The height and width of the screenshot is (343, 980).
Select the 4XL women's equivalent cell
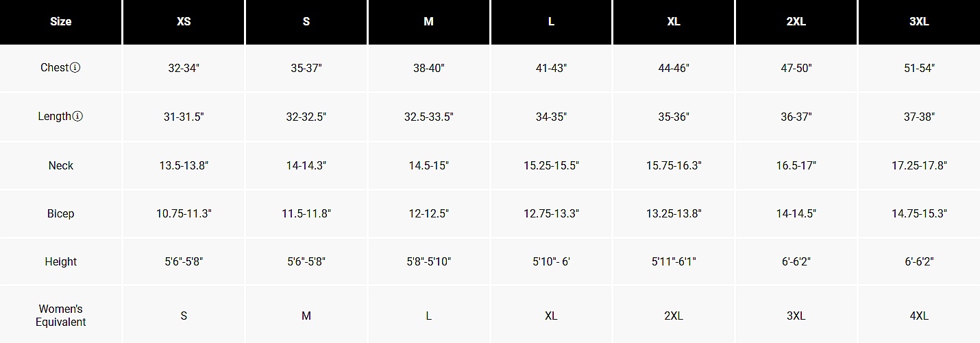pos(919,316)
